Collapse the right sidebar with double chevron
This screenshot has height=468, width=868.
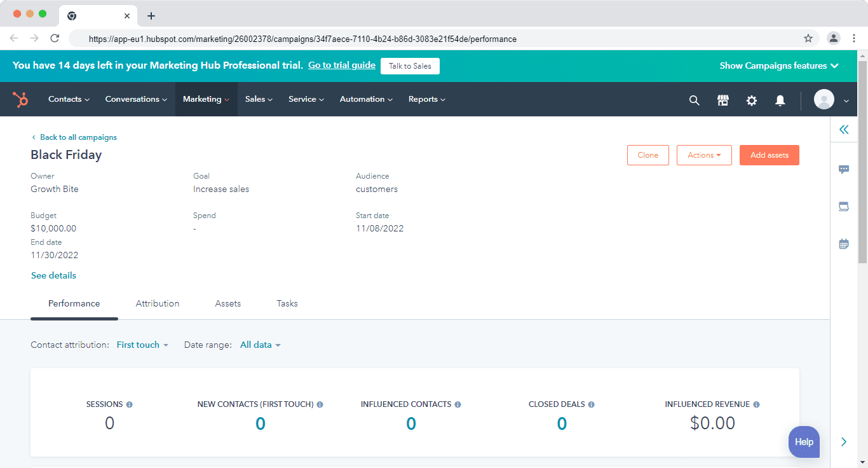843,129
